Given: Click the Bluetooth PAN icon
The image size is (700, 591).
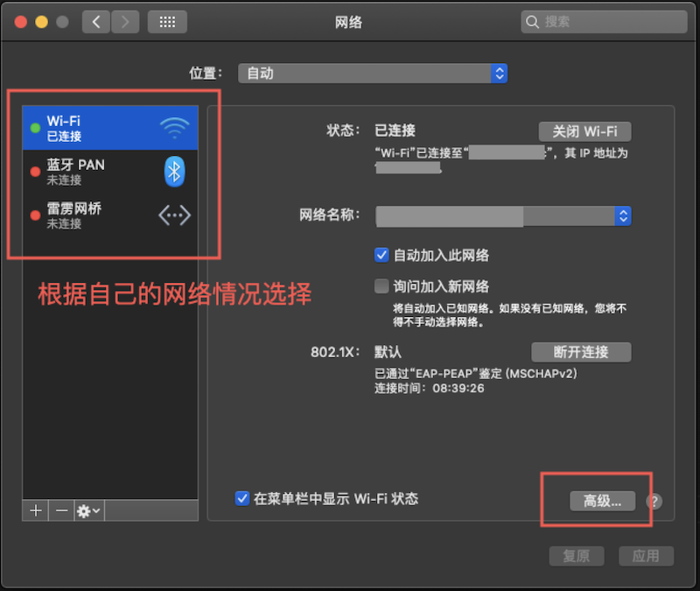Looking at the screenshot, I should click(x=174, y=172).
